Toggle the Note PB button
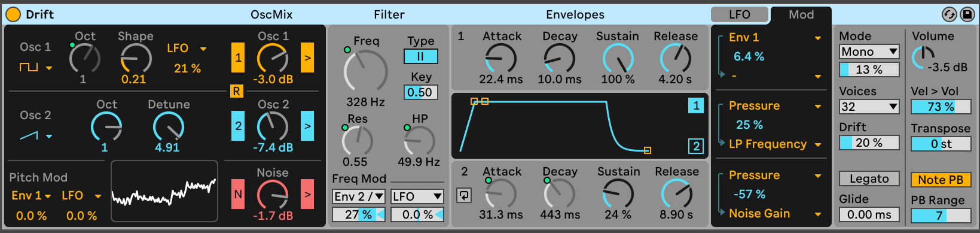This screenshot has width=980, height=233. 941,180
